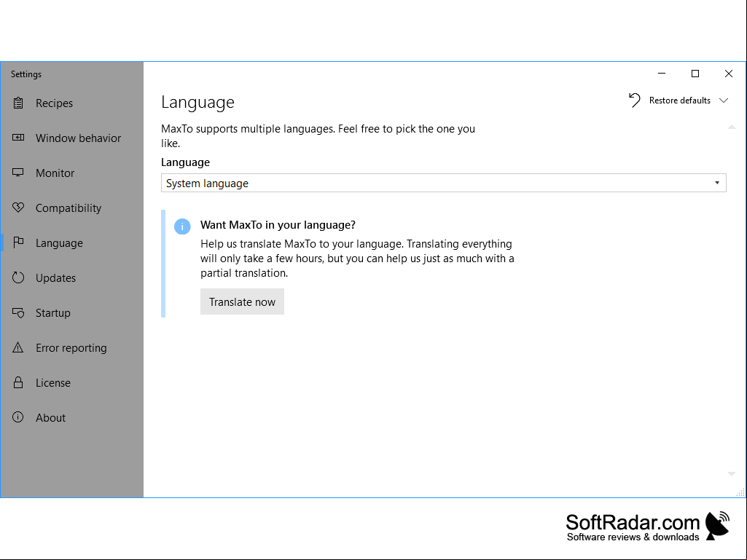Viewport: 747px width, 560px height.
Task: Open Startup settings page
Action: point(72,313)
